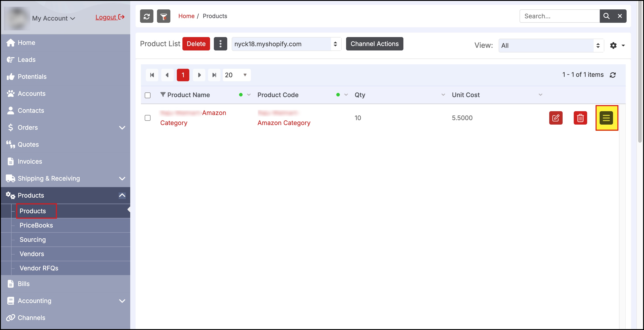Viewport: 644px width, 330px height.
Task: Click the clear filter funnel icon
Action: click(163, 16)
